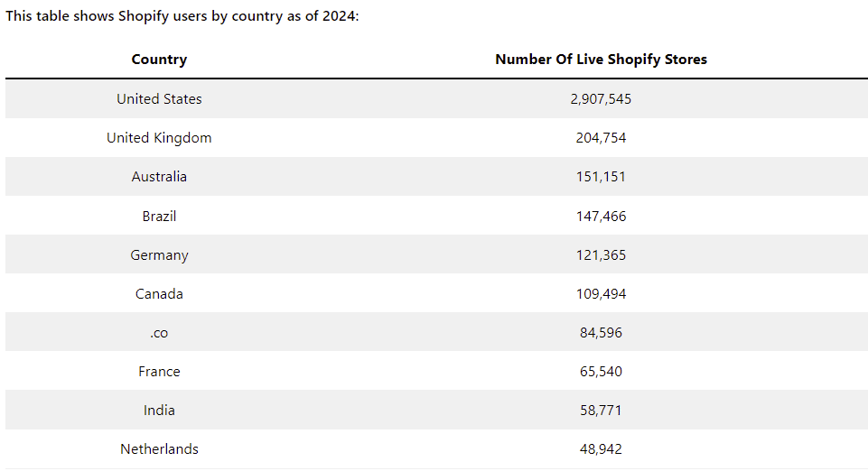868x471 pixels.
Task: Select the France country cell
Action: [159, 372]
